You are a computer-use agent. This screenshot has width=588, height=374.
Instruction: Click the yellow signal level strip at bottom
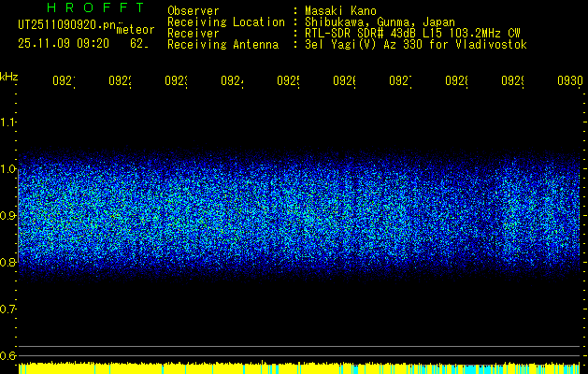coord(299,368)
